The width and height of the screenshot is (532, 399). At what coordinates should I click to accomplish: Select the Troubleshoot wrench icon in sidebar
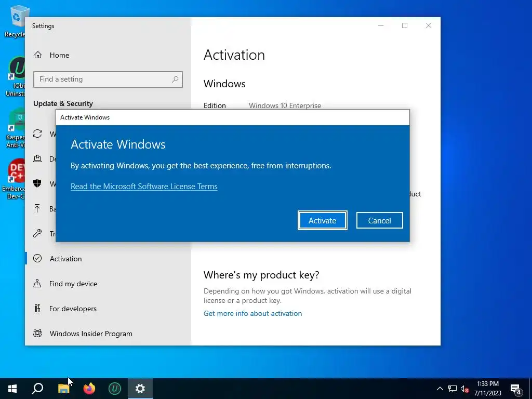pyautogui.click(x=37, y=233)
